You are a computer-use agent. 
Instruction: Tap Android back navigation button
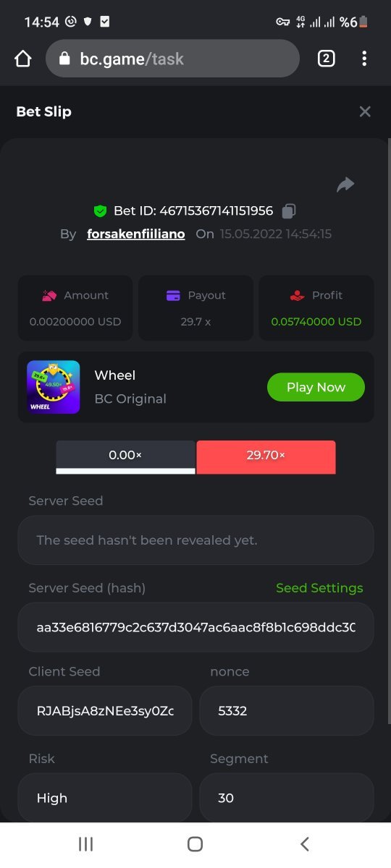[x=305, y=844]
